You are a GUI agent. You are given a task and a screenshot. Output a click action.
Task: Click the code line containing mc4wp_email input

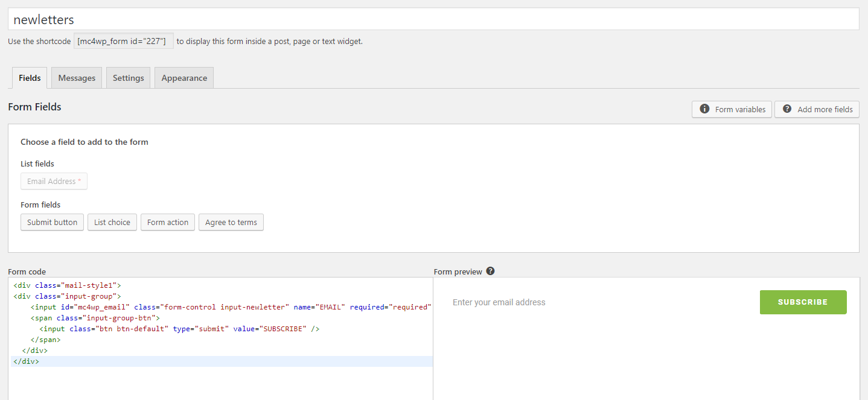point(229,307)
